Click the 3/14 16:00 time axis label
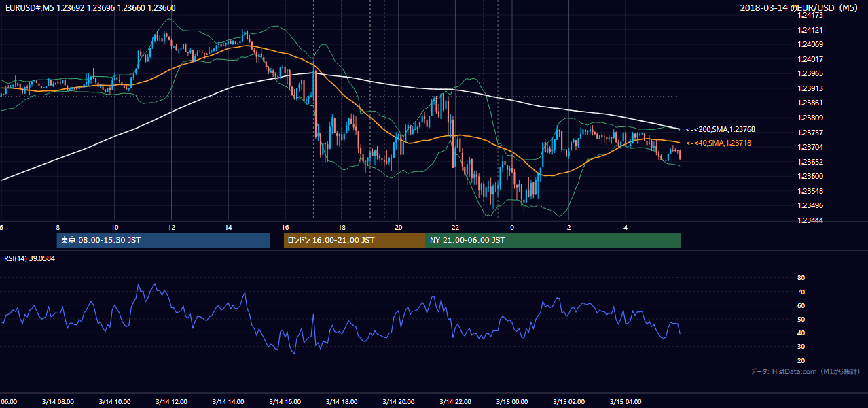The width and height of the screenshot is (868, 408). [x=285, y=401]
